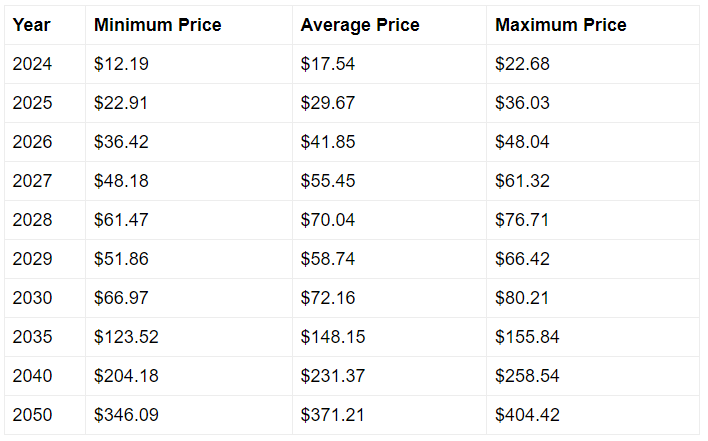Click the 2050 year cell

[45, 415]
